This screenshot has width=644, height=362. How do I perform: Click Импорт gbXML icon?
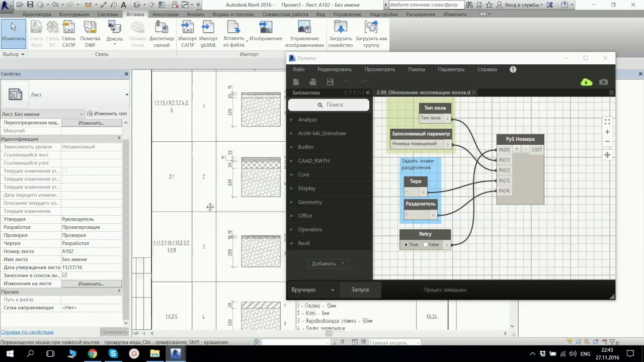tap(208, 34)
